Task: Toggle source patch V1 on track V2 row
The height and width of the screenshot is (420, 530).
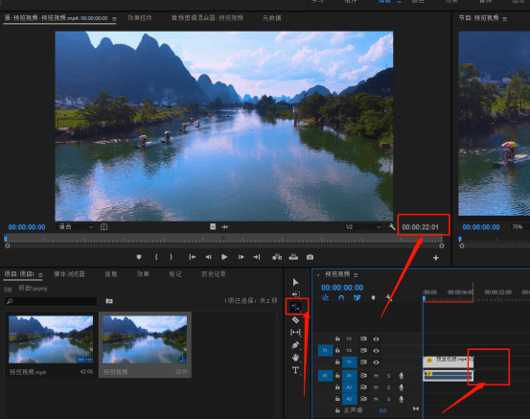Action: [325, 350]
